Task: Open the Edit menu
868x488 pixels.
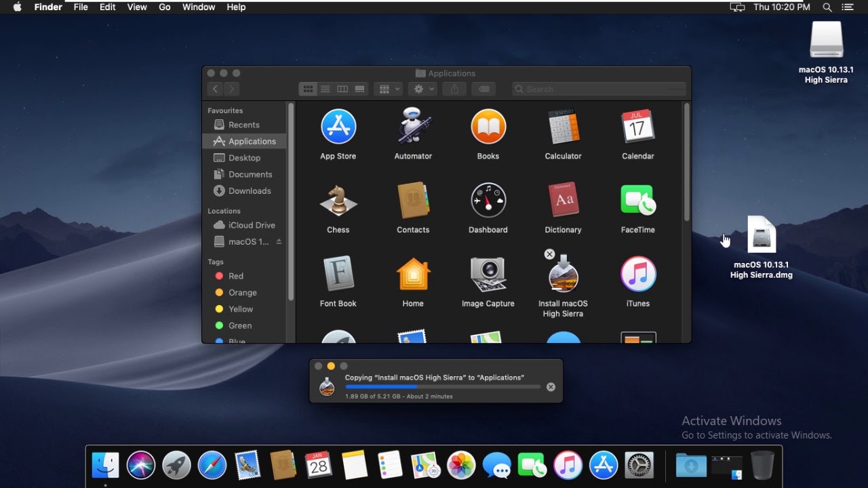Action: pos(107,7)
